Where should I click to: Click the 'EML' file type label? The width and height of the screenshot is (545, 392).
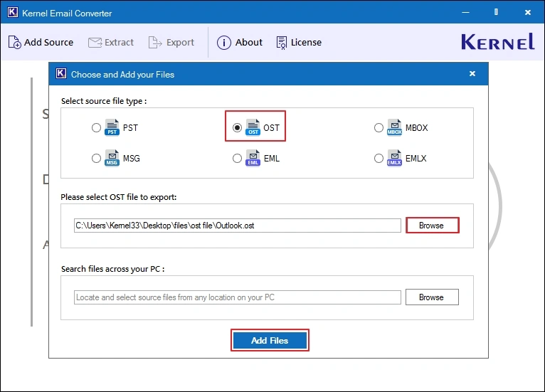click(272, 159)
